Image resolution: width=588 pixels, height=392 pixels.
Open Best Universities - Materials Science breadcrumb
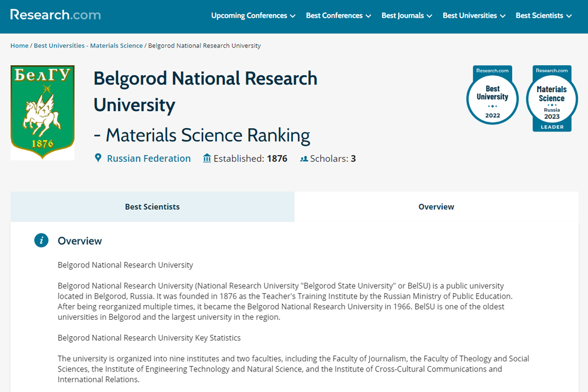coord(88,46)
